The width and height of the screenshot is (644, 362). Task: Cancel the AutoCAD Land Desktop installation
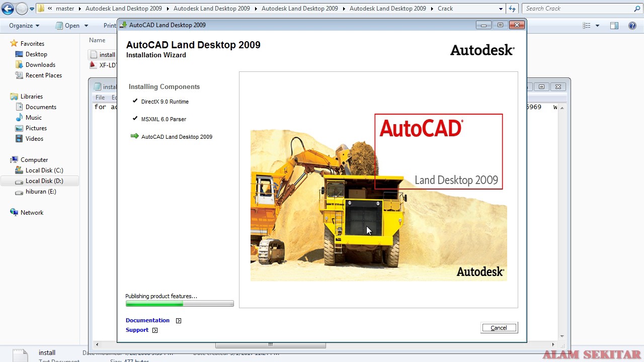499,328
